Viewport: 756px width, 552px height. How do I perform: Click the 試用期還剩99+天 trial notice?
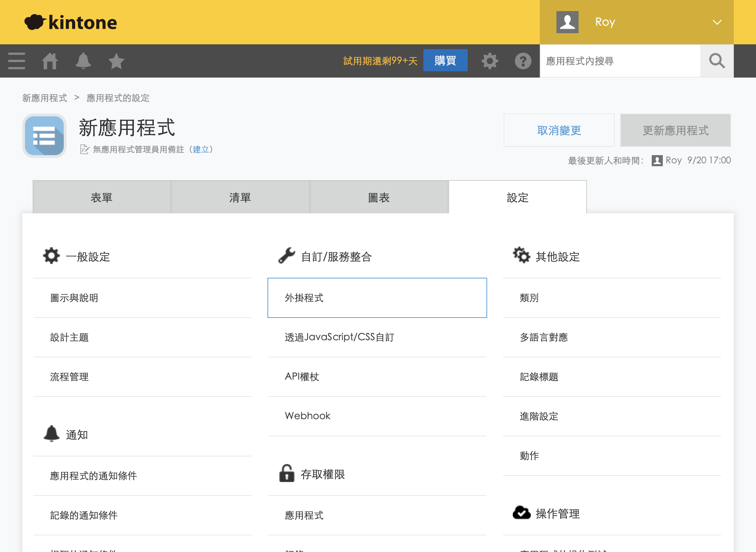coord(380,61)
